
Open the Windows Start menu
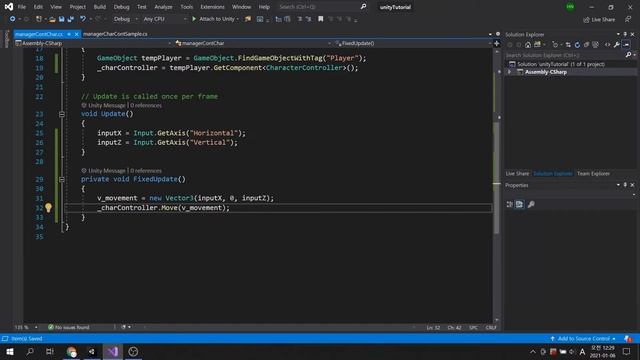click(10, 351)
